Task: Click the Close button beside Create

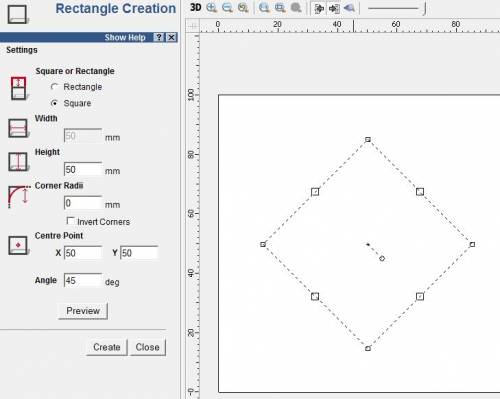Action: (x=148, y=347)
